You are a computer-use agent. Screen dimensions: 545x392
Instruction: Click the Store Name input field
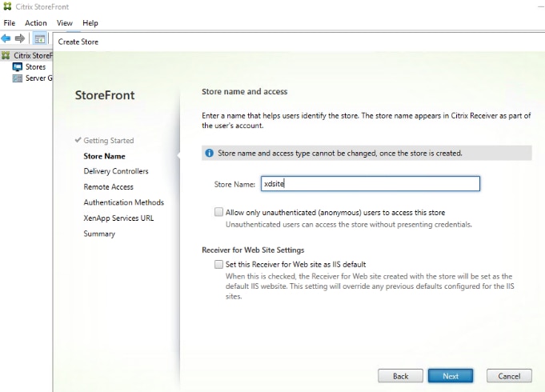371,184
